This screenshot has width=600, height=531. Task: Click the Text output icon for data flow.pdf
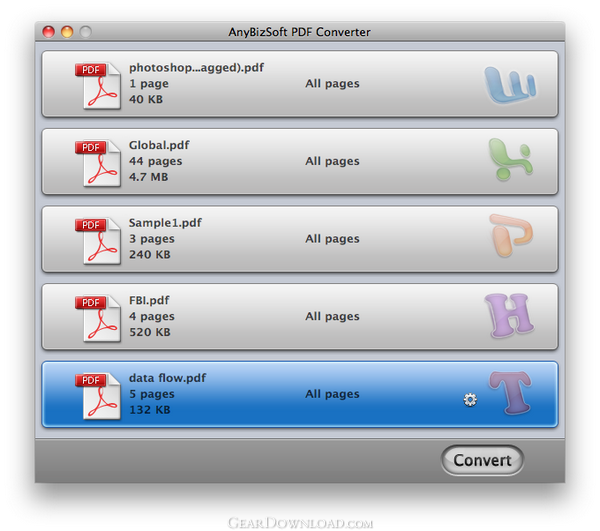[510, 393]
